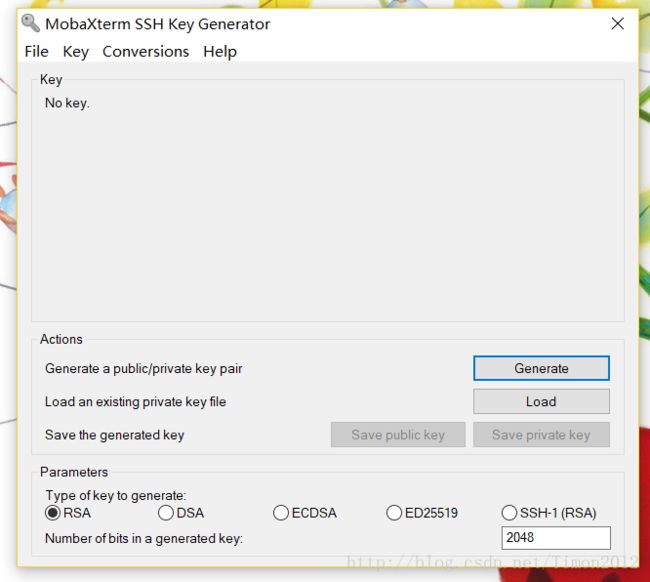This screenshot has width=650, height=582.
Task: Click 'Type of key to generate:' label
Action: point(116,495)
